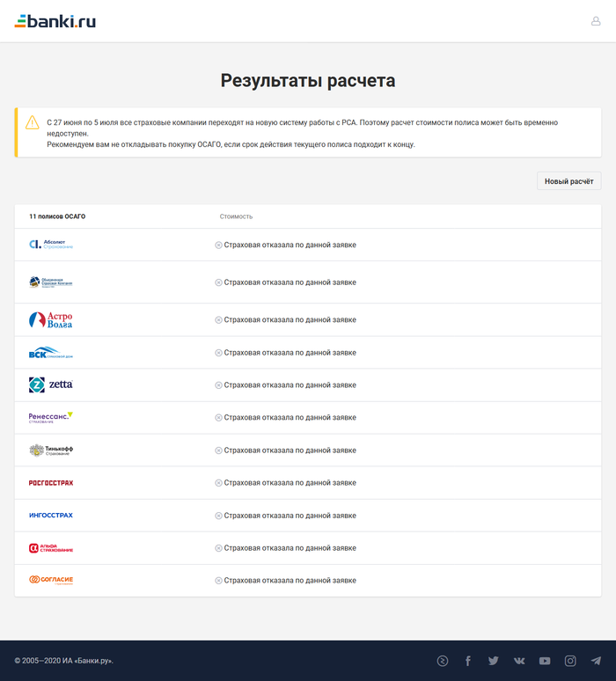Click the 'Результаты расчета' page heading
The width and height of the screenshot is (616, 681).
point(308,81)
